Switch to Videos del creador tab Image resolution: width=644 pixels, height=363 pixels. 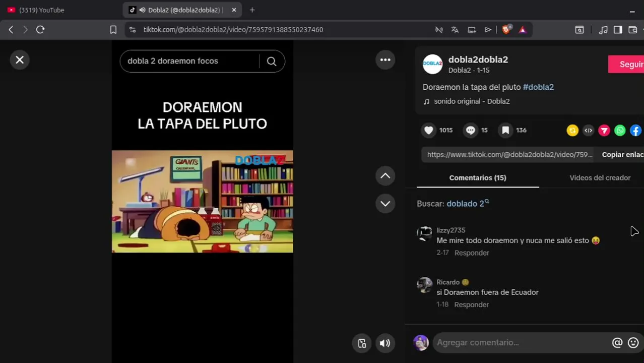(x=600, y=178)
